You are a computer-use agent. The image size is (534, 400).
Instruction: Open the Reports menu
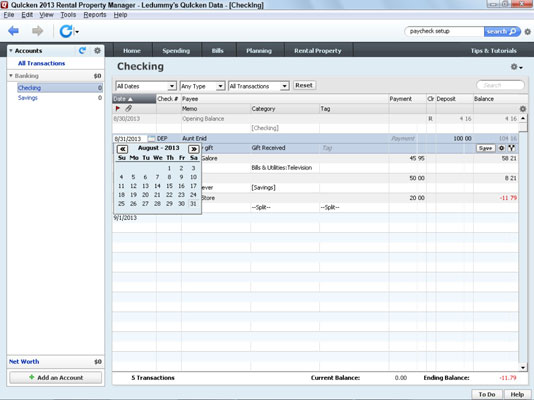pyautogui.click(x=95, y=15)
